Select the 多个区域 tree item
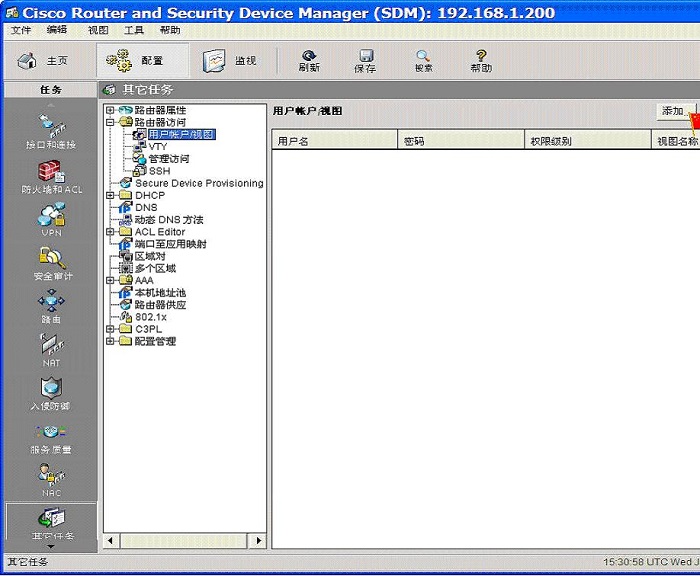700x576 pixels. pyautogui.click(x=155, y=268)
